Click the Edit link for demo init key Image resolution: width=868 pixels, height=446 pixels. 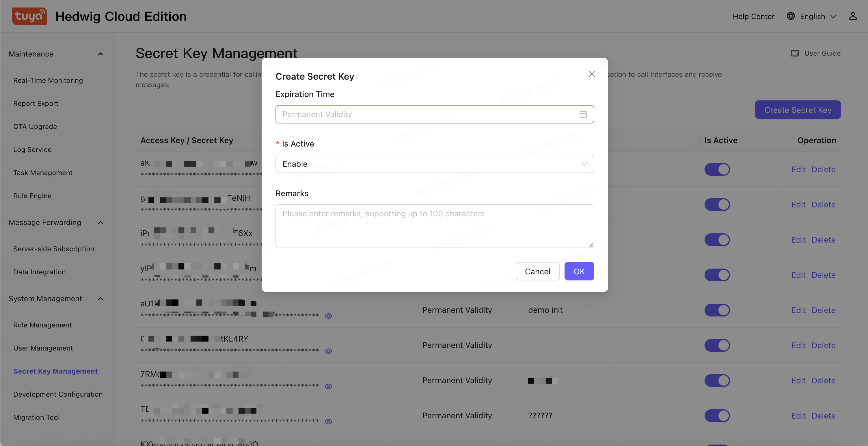[x=799, y=310]
